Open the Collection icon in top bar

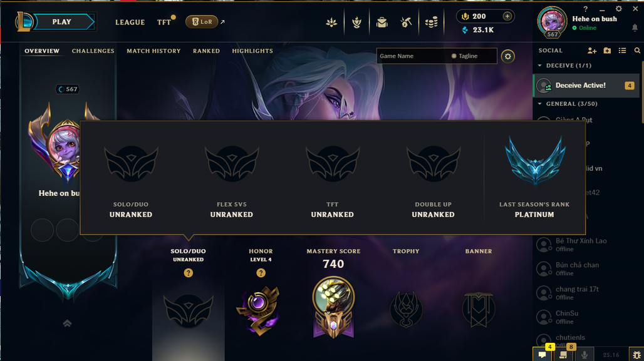pyautogui.click(x=382, y=22)
